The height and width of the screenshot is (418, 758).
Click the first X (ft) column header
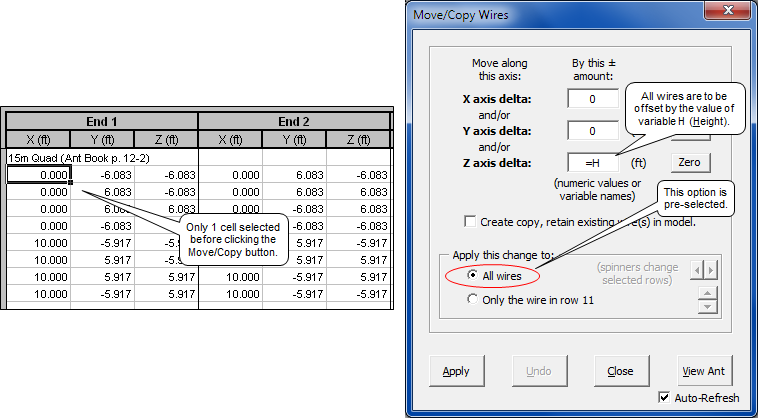(38, 140)
